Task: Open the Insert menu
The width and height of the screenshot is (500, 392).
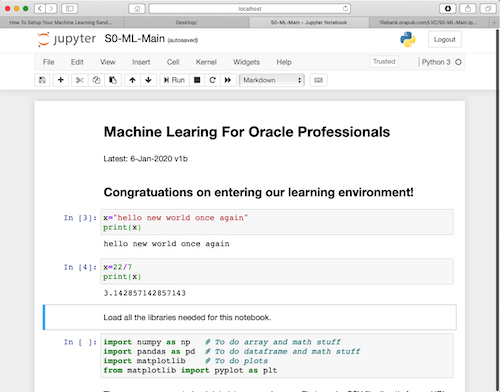Action: (x=141, y=62)
